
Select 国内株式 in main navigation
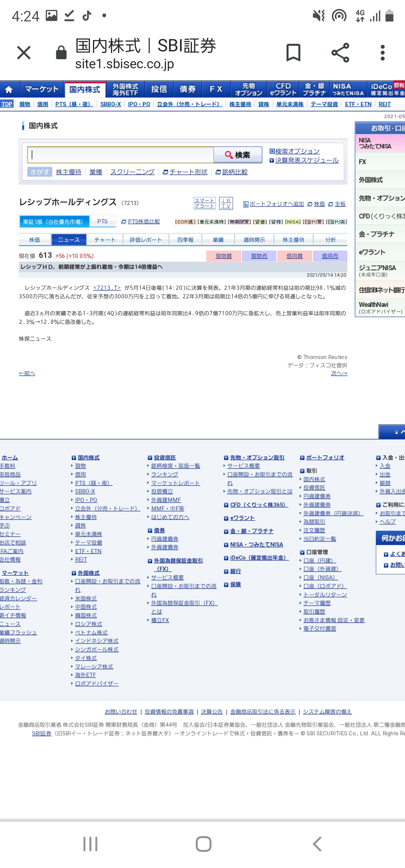coord(85,90)
